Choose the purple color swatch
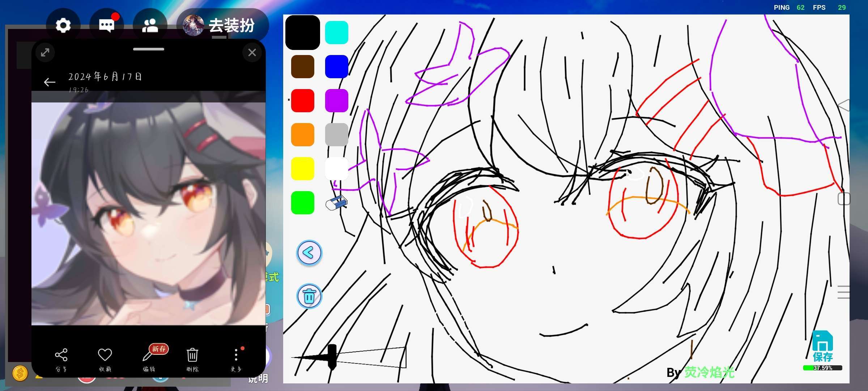This screenshot has height=391, width=868. point(336,101)
